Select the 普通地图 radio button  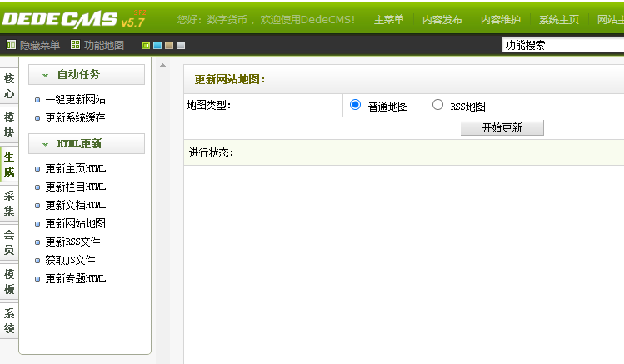point(356,105)
